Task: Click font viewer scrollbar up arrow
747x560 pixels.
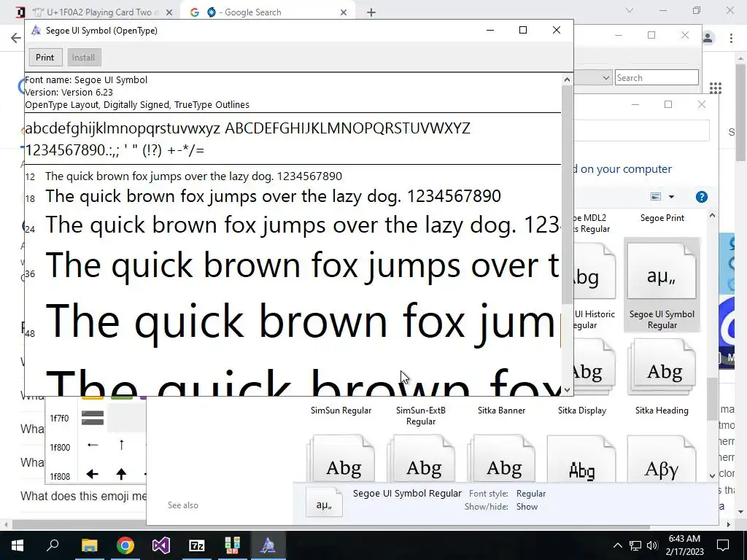Action: [566, 79]
